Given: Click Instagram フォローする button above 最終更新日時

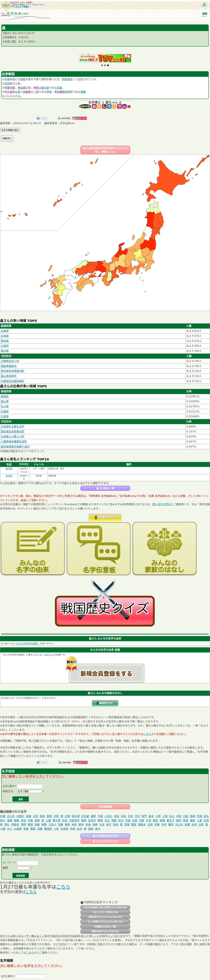Looking at the screenshot, I should (x=80, y=118).
